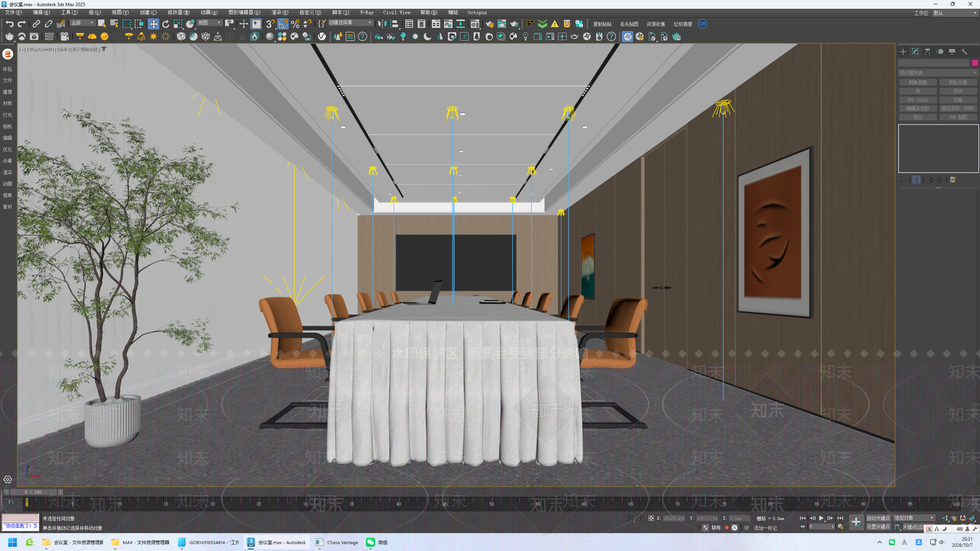Open the V-Ray menu

pos(366,12)
